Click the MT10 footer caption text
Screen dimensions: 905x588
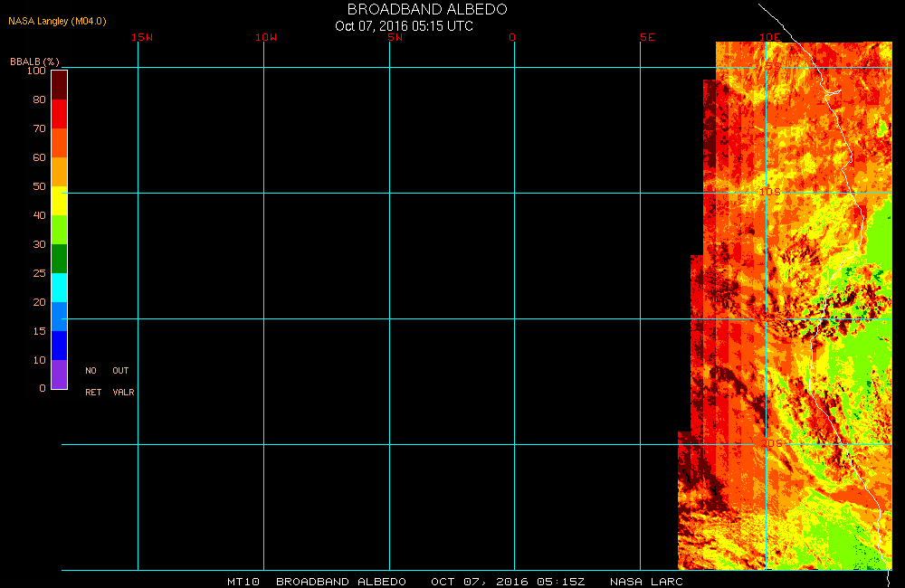click(243, 582)
